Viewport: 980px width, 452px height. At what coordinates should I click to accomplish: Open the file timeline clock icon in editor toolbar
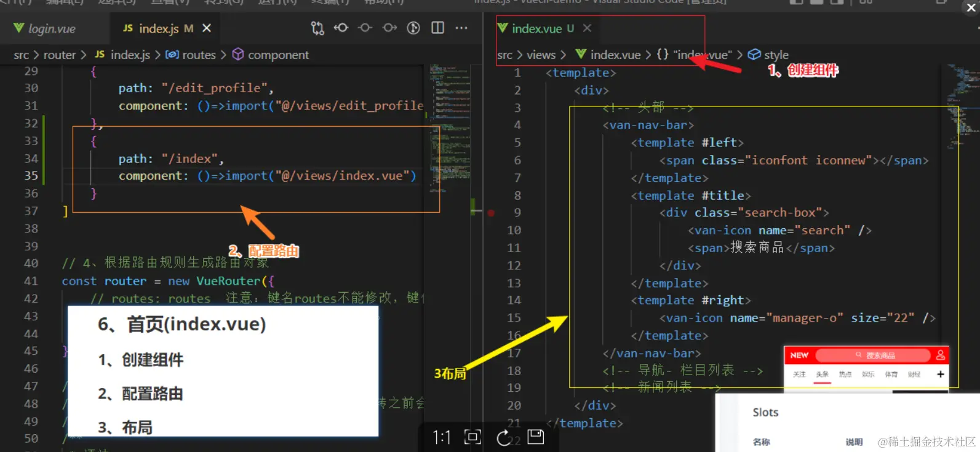413,28
